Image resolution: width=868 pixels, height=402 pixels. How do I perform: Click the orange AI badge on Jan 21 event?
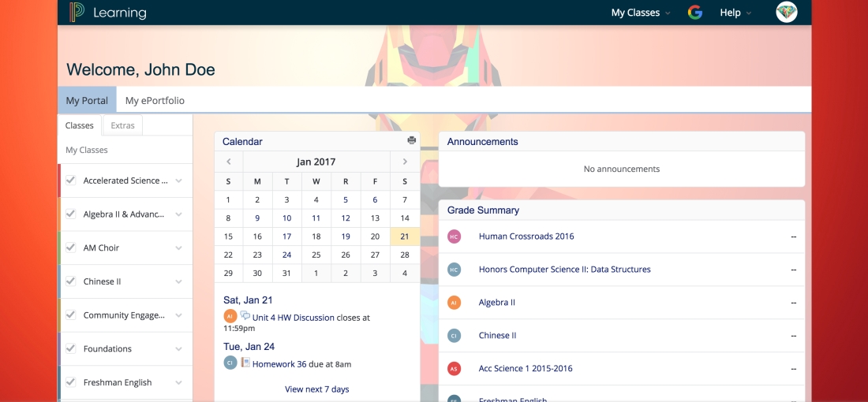(x=230, y=316)
